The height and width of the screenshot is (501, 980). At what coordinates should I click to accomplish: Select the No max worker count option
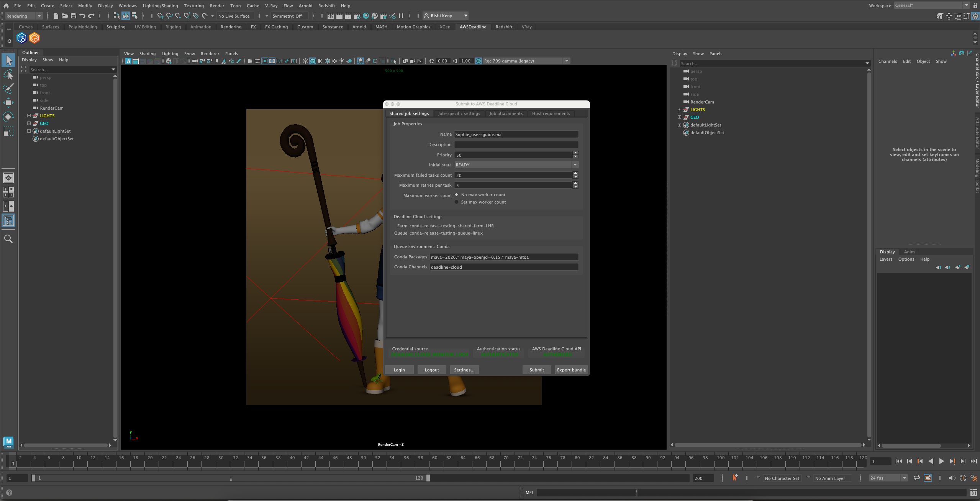(x=457, y=195)
